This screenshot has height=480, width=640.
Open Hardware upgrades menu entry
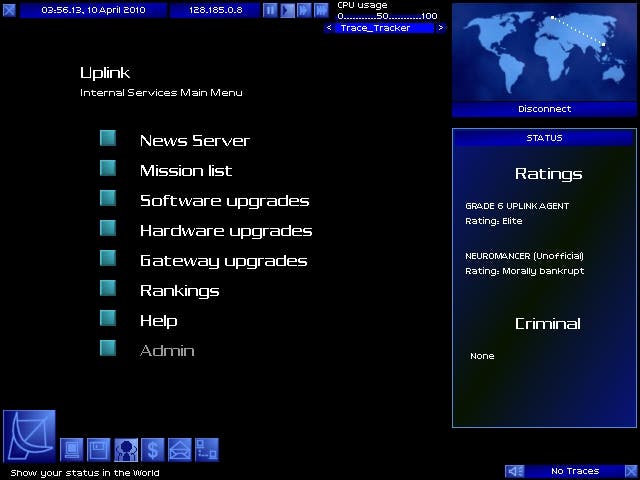tap(226, 231)
